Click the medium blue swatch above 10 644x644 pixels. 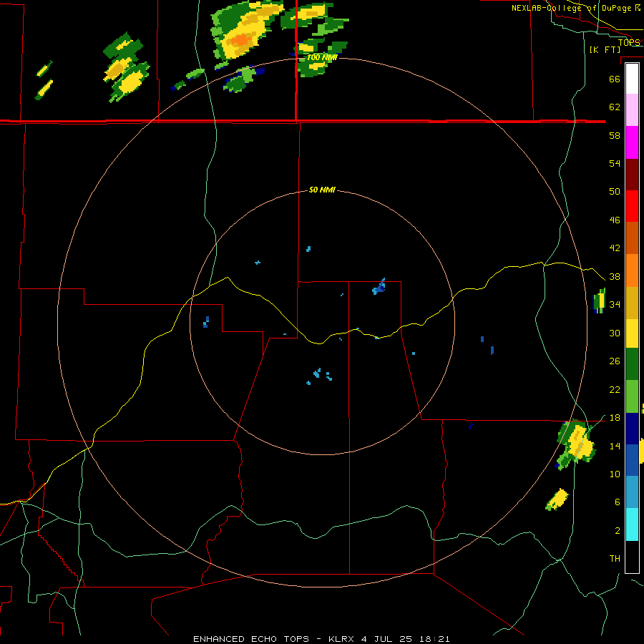click(632, 460)
